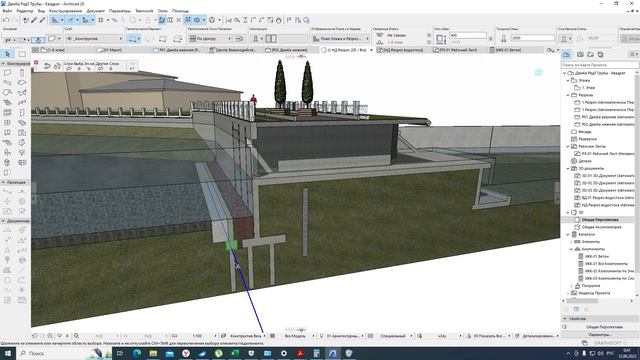640x360 pixels.
Task: Pick the Wall tool in the toolbox
Action: click(x=7, y=73)
